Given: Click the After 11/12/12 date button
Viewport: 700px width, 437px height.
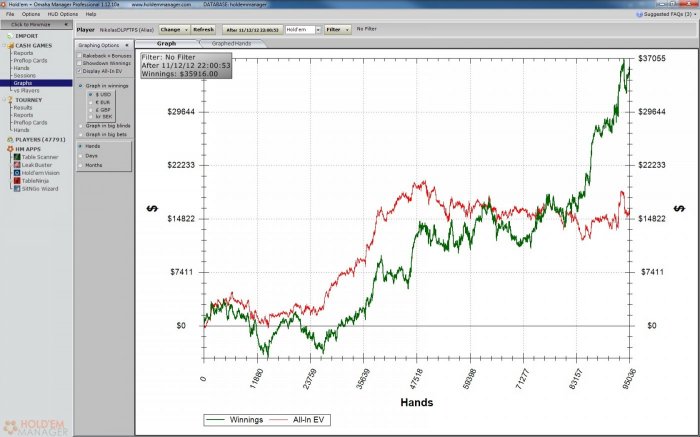Looking at the screenshot, I should coord(252,30).
